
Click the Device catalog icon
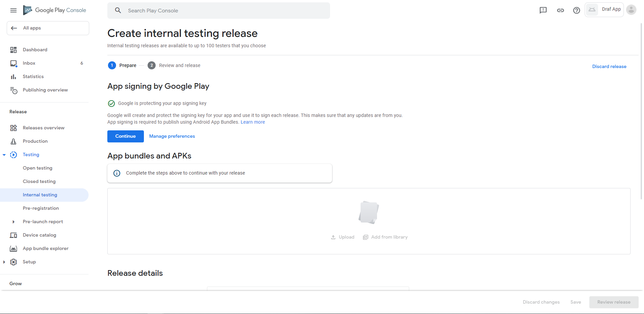click(x=13, y=235)
